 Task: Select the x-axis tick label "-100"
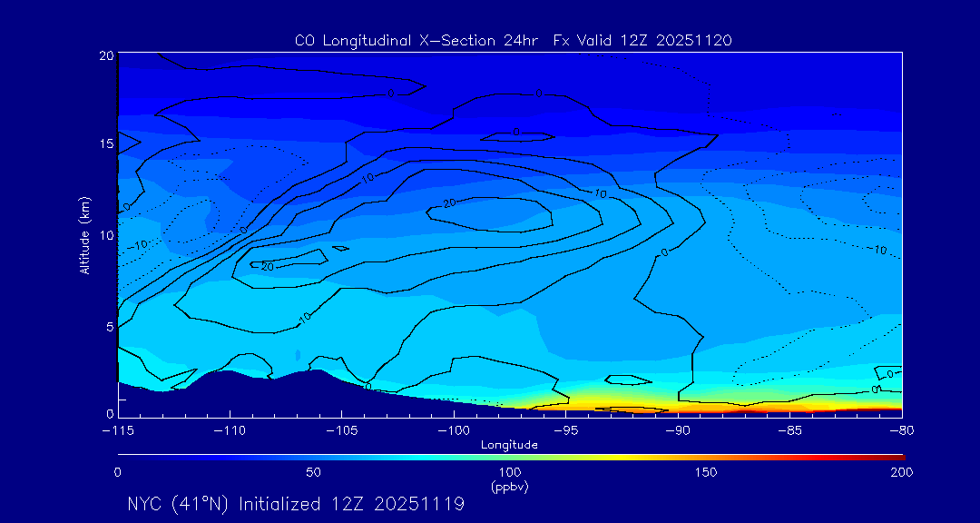click(x=453, y=431)
